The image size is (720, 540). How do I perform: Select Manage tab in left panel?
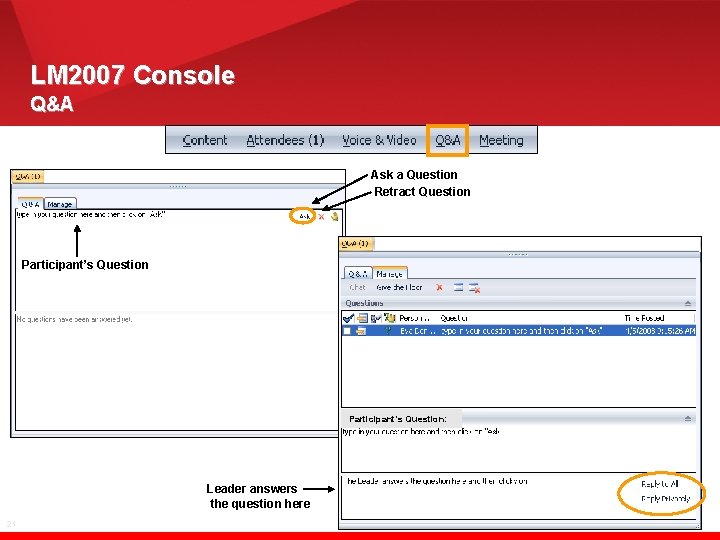coord(60,204)
